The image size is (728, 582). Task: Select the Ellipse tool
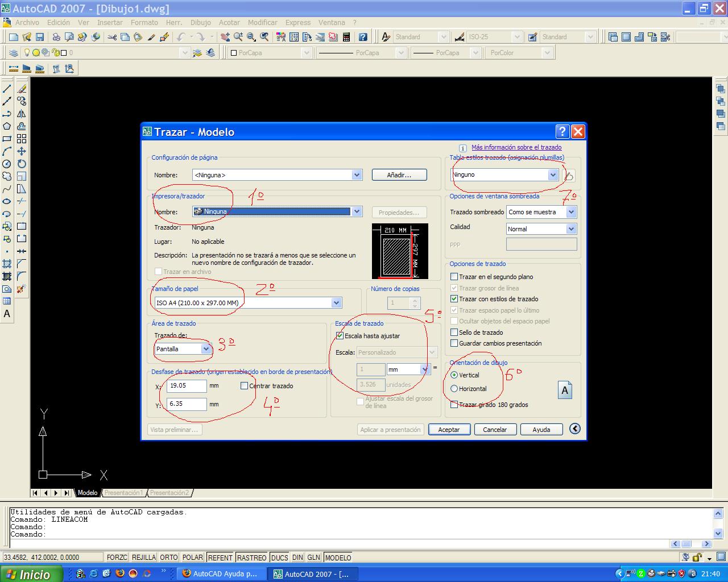7,201
